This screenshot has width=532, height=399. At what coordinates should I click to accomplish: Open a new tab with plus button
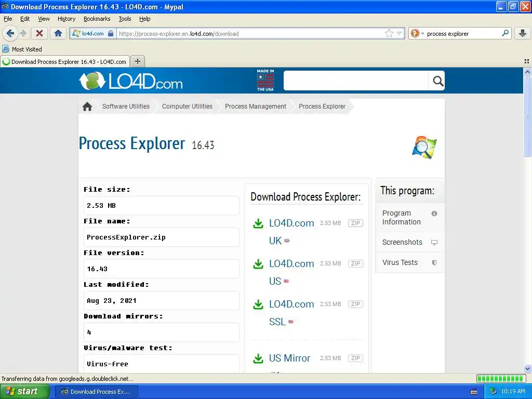coord(138,61)
